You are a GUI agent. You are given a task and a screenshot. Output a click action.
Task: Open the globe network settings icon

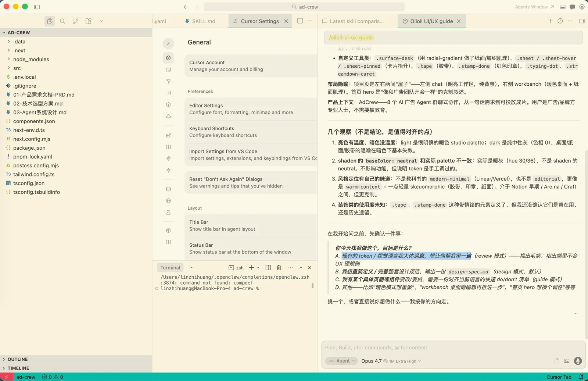click(168, 201)
